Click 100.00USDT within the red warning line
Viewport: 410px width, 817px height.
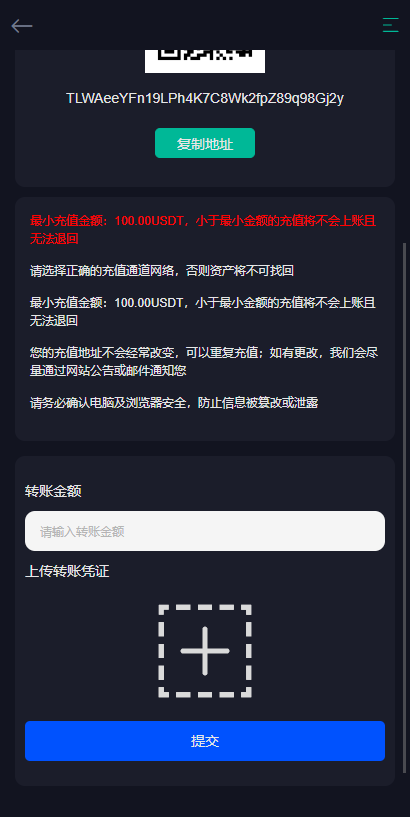click(x=149, y=221)
